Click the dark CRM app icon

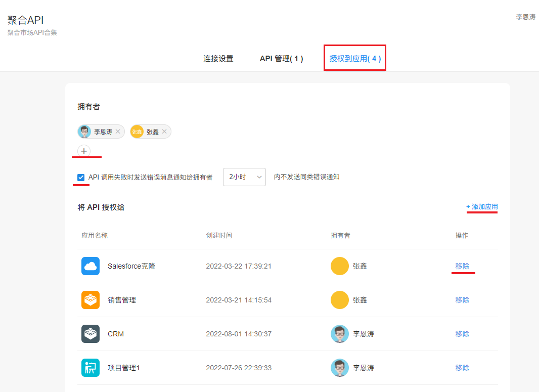[91, 334]
